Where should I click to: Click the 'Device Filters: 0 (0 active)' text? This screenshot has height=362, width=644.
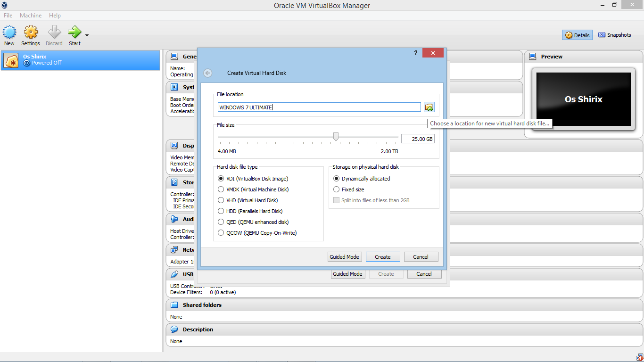203,292
